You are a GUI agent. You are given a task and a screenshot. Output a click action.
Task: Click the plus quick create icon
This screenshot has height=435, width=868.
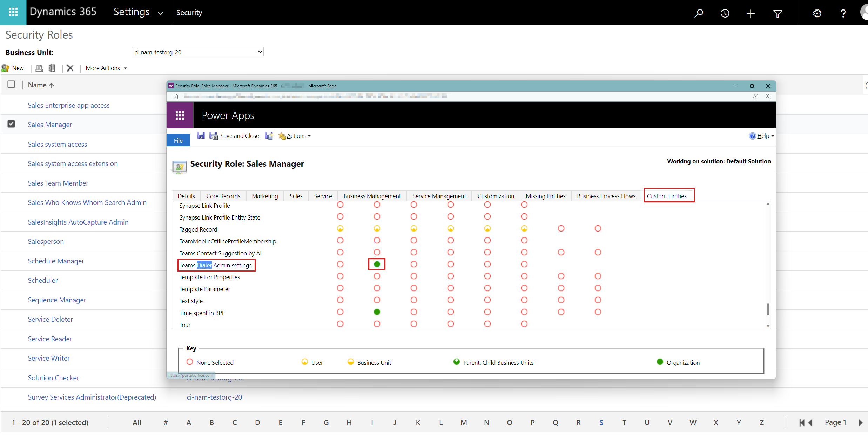pos(751,13)
